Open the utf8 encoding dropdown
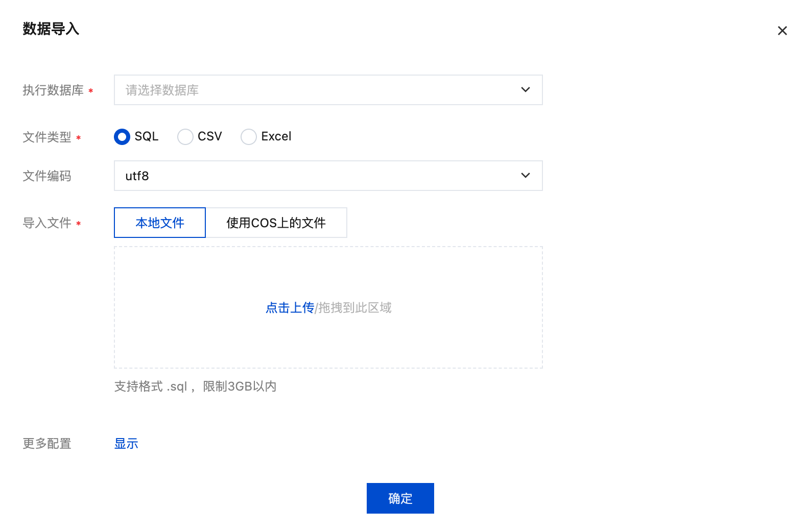The height and width of the screenshot is (532, 807). (317, 176)
